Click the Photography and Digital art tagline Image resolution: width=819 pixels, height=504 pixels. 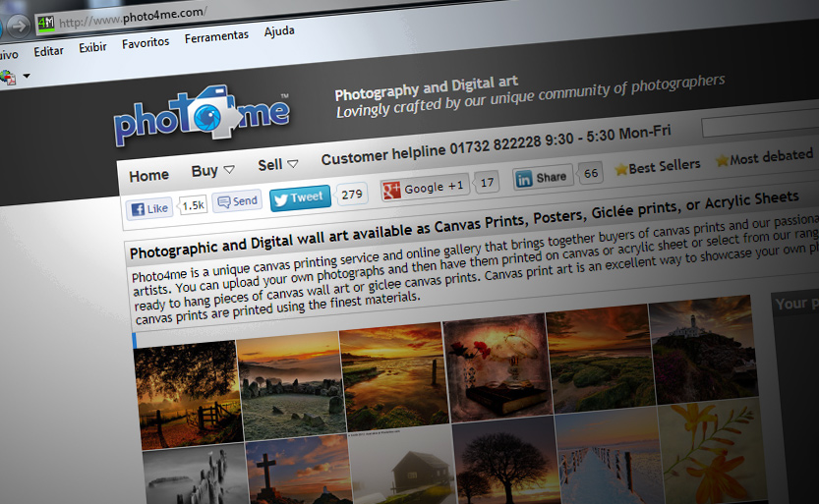(x=427, y=87)
